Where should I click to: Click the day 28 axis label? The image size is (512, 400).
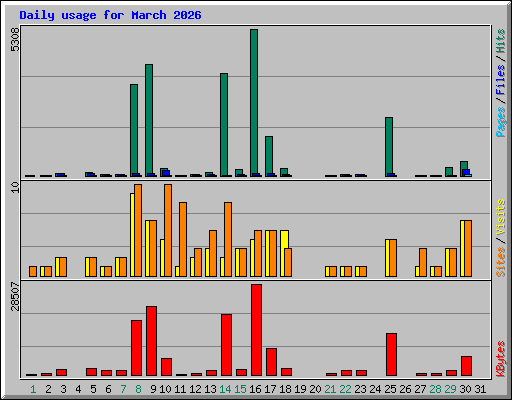435,389
